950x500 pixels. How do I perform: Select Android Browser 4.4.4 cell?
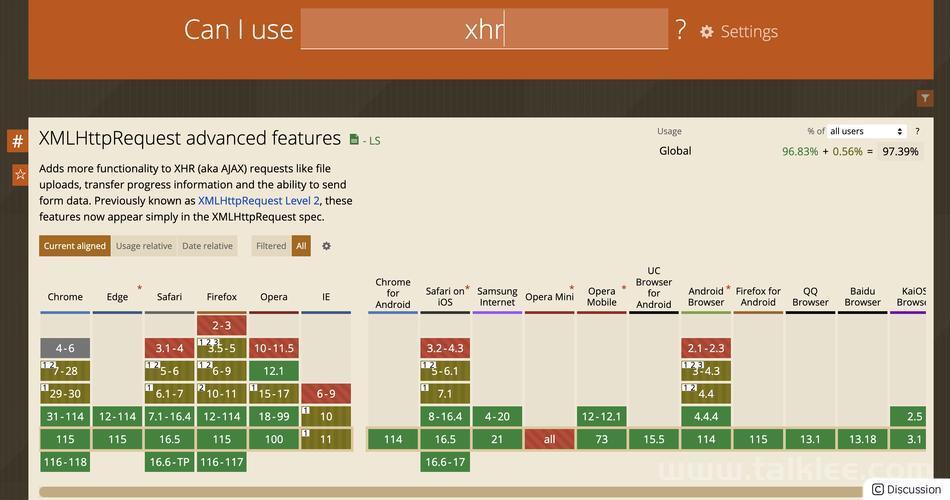[x=706, y=416]
